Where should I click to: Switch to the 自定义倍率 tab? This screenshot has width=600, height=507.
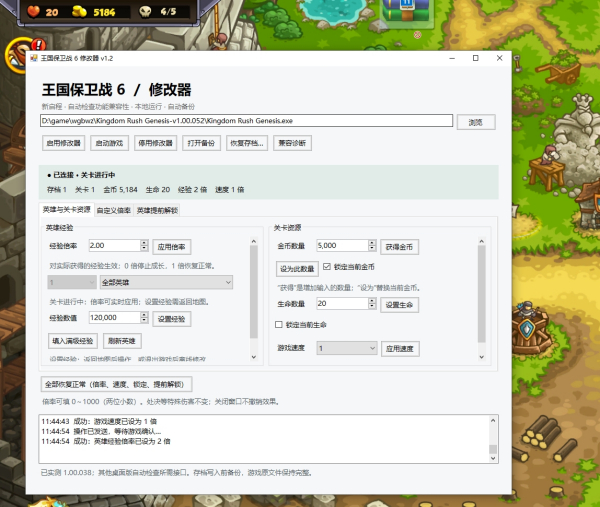(x=114, y=210)
